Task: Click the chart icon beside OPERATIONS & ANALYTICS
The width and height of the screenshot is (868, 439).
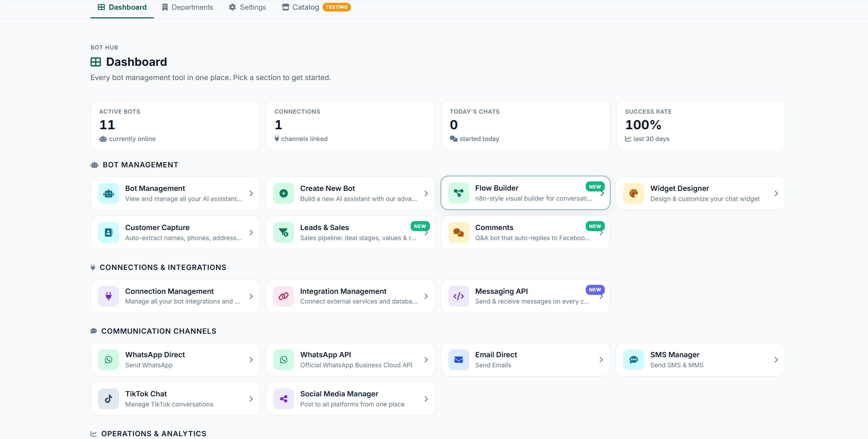Action: (x=94, y=434)
